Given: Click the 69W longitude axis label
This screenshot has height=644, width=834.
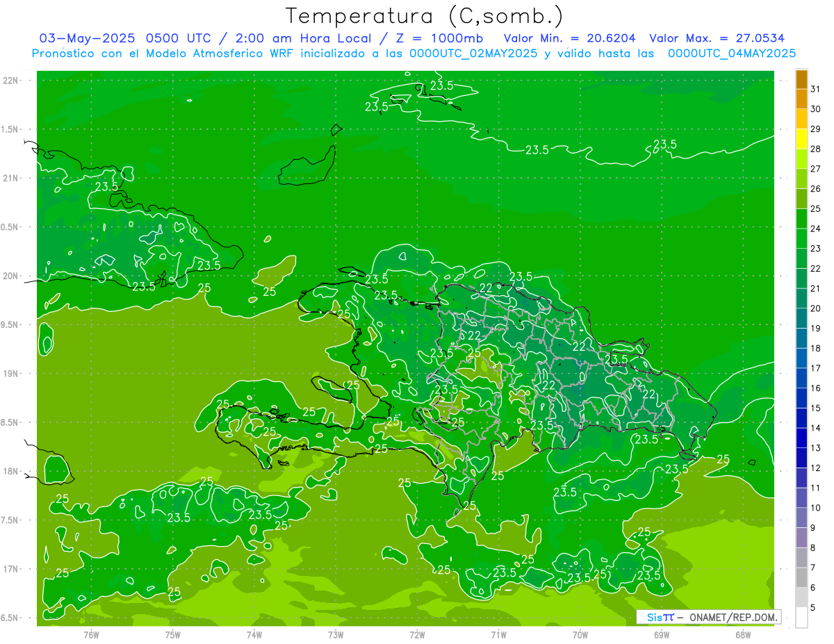Looking at the screenshot, I should click(x=662, y=634).
